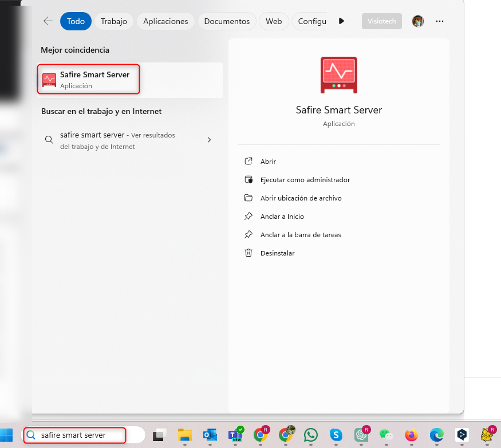Click the folder icon for file location
Viewport: 501px width, 448px height.
click(x=248, y=198)
